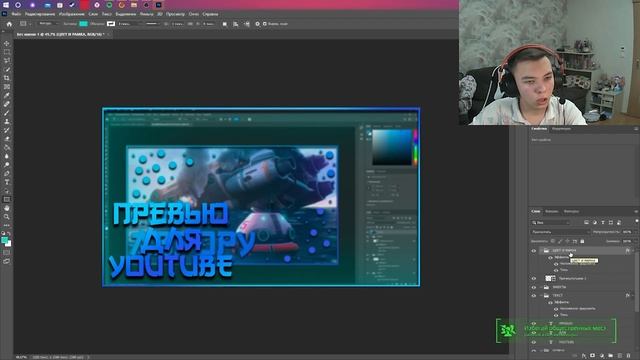
Task: Select the Dodge tool
Action: coord(7,164)
